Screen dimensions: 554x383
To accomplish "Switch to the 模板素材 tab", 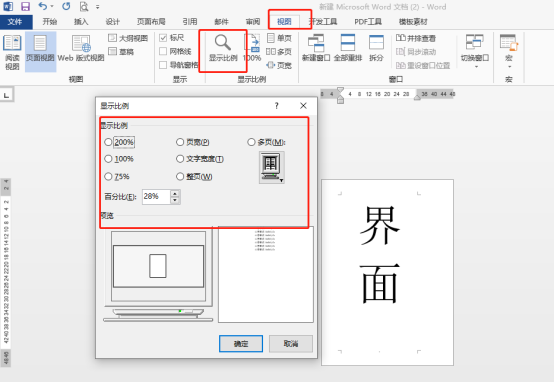I will (x=413, y=22).
